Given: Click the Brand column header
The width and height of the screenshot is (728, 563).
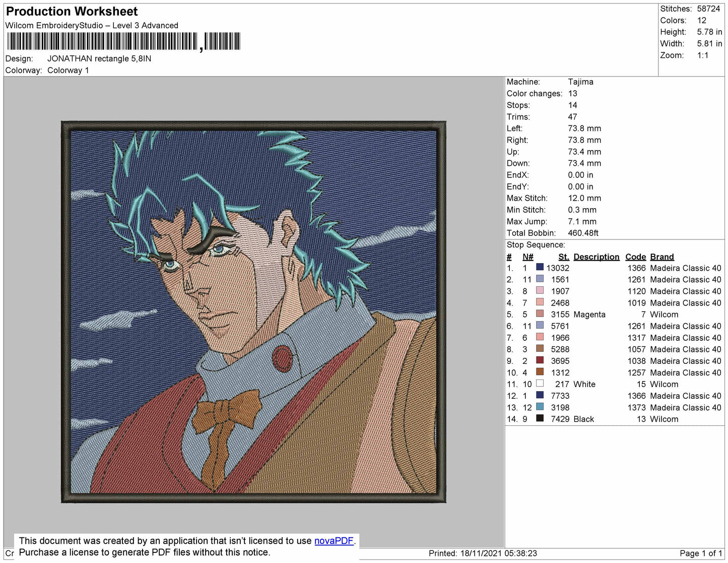Looking at the screenshot, I should pos(662,257).
